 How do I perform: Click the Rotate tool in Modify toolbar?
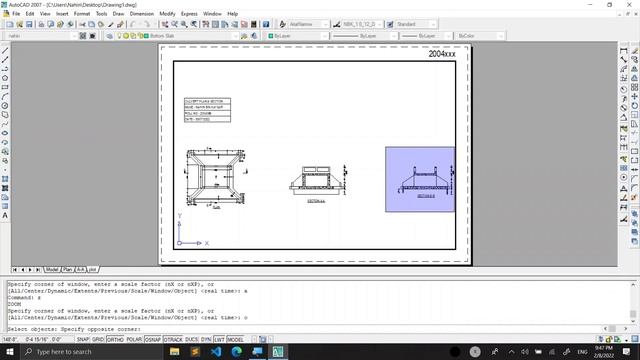pyautogui.click(x=634, y=106)
